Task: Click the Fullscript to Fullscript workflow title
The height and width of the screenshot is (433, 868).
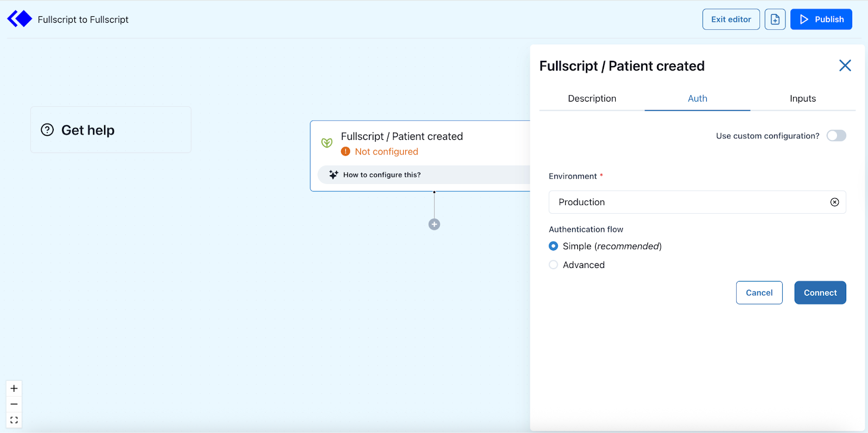Action: [x=83, y=20]
